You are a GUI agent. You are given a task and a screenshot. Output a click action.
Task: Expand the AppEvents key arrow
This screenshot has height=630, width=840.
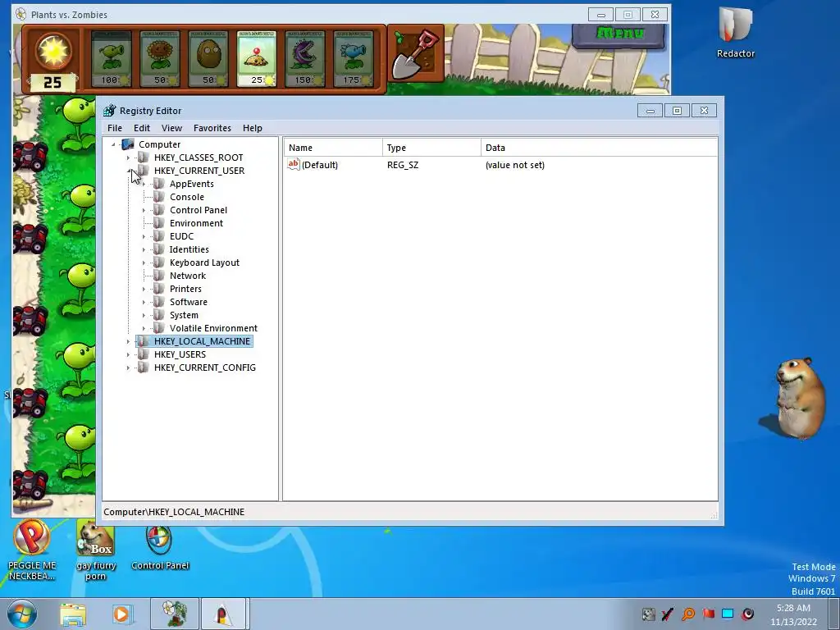[x=144, y=184]
